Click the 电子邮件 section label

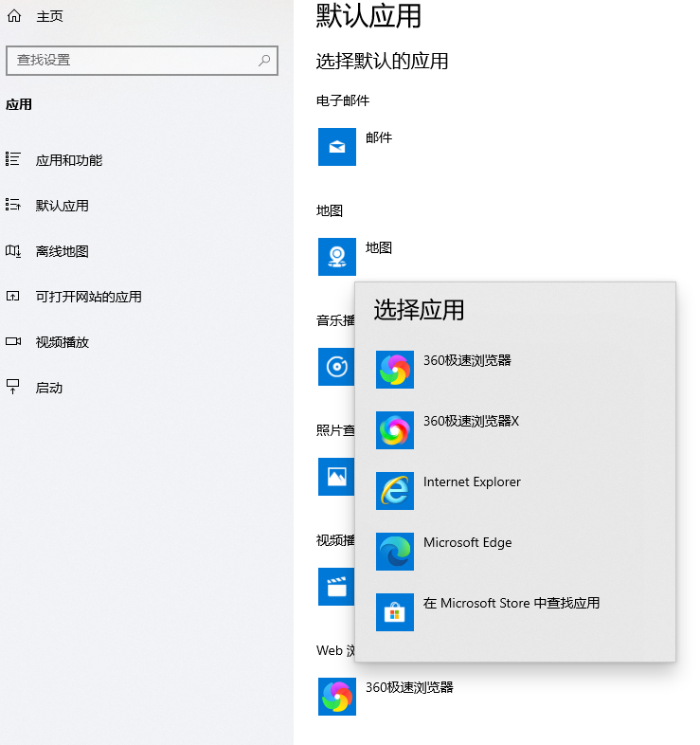coord(342,100)
